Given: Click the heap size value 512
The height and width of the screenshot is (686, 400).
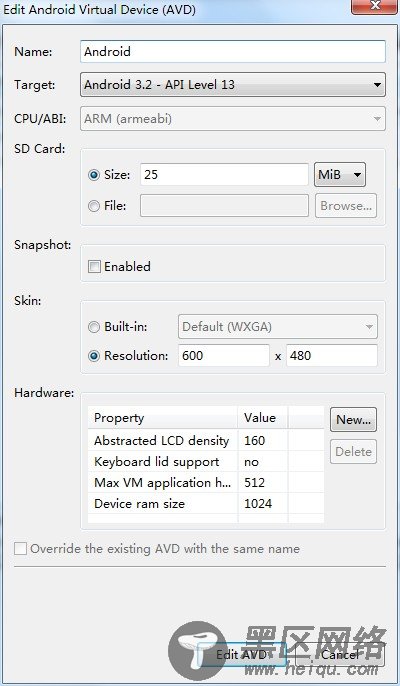Looking at the screenshot, I should (254, 483).
